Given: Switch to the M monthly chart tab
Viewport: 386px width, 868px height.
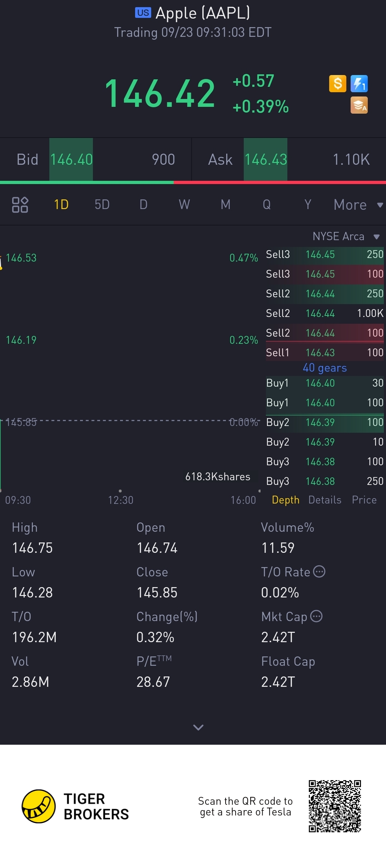Looking at the screenshot, I should (x=226, y=205).
